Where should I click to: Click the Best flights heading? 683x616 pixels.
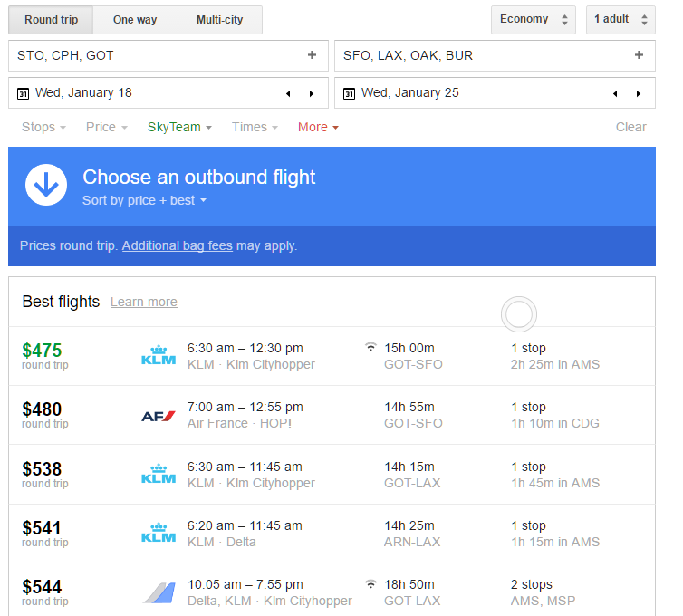click(x=61, y=302)
